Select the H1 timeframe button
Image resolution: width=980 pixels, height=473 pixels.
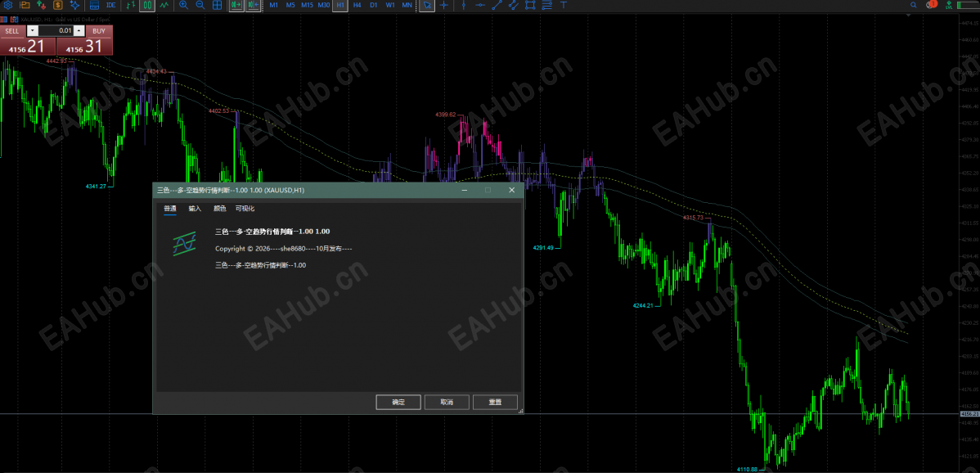point(340,5)
